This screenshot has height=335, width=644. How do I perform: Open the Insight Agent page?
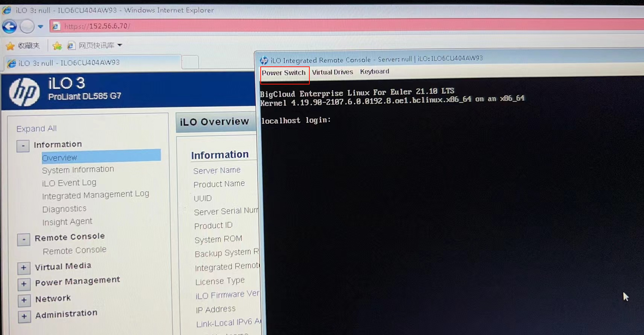point(67,222)
